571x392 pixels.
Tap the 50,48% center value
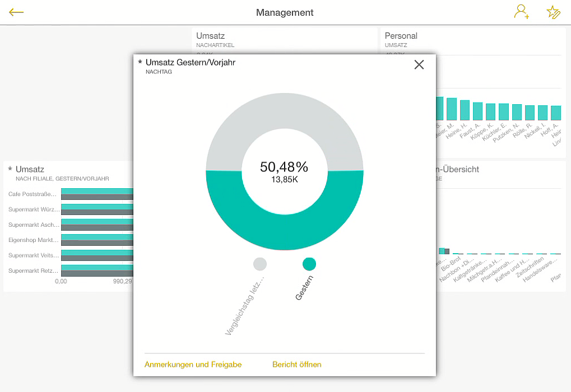(284, 167)
